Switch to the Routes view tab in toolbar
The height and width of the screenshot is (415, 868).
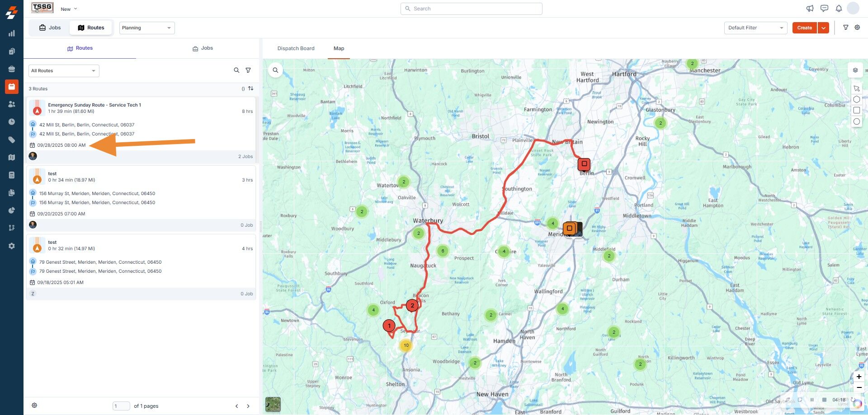click(x=91, y=28)
